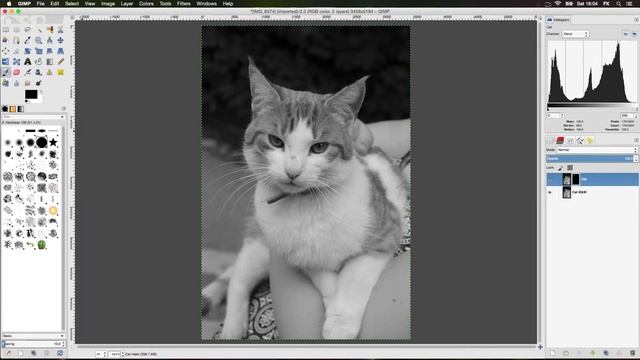Image resolution: width=640 pixels, height=360 pixels.
Task: Toggle visibility eye of Cat B&W layer
Action: click(550, 192)
